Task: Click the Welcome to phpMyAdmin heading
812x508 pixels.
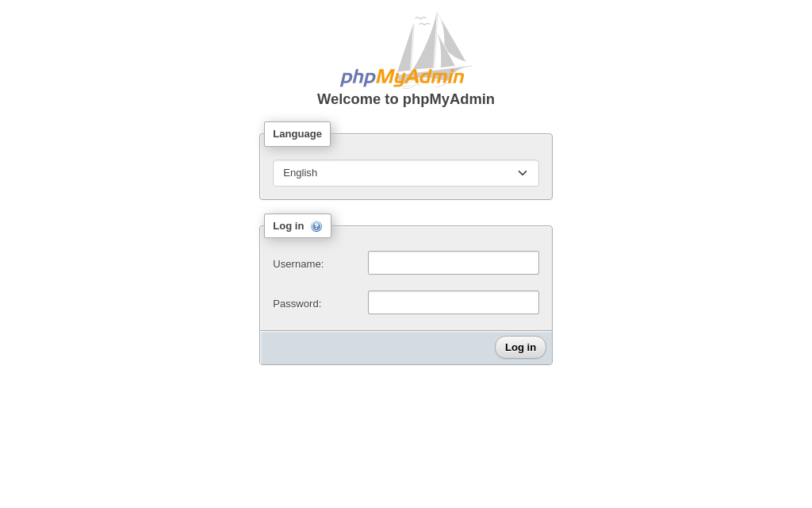Action: pos(405,99)
